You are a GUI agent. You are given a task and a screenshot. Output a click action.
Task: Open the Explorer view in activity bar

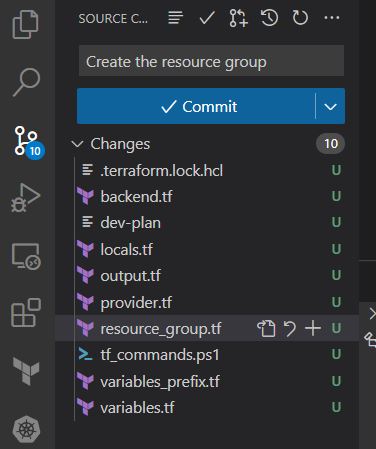25,24
